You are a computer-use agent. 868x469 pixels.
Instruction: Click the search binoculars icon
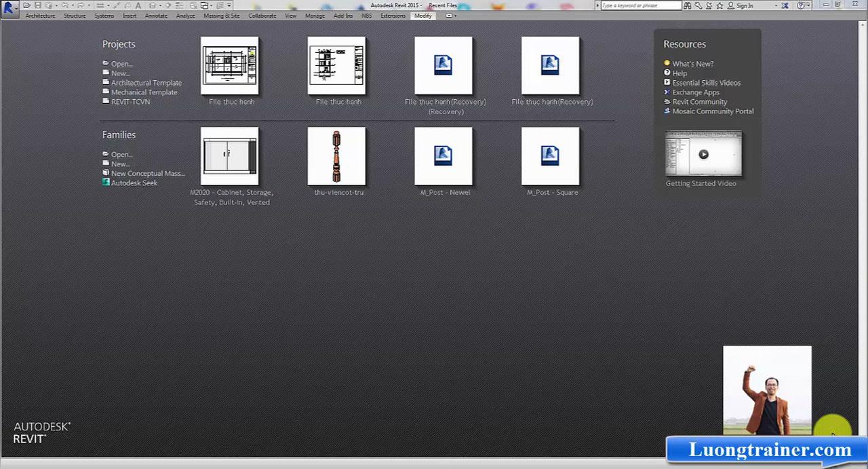[x=688, y=5]
